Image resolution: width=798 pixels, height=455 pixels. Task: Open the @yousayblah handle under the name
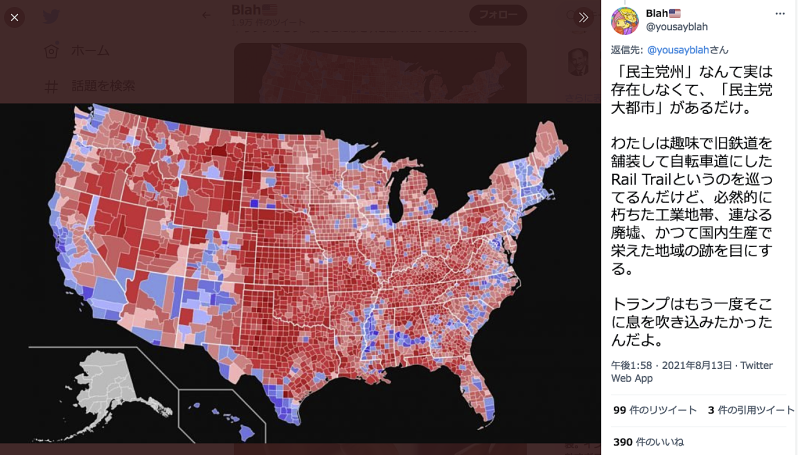[676, 26]
